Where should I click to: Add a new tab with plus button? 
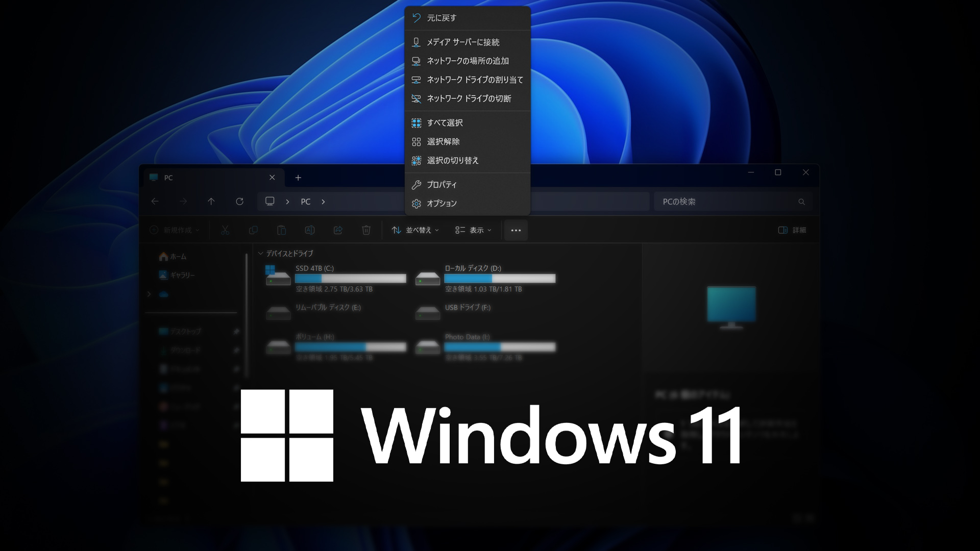click(298, 178)
